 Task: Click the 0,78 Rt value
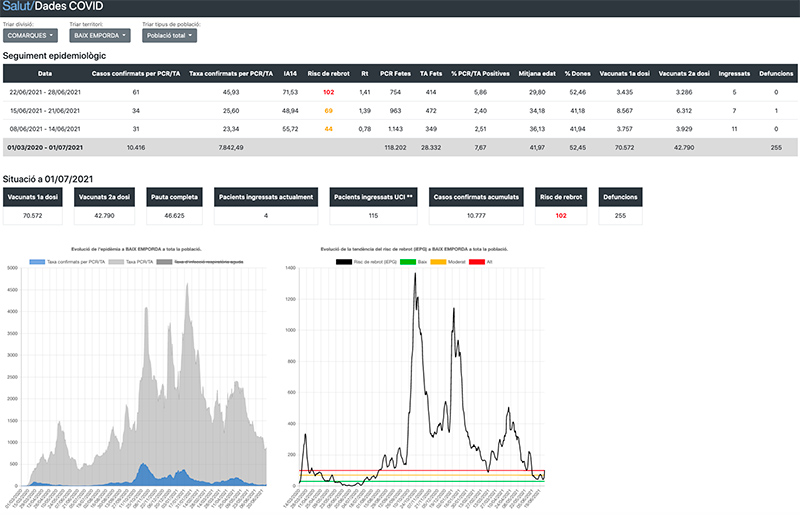point(365,129)
